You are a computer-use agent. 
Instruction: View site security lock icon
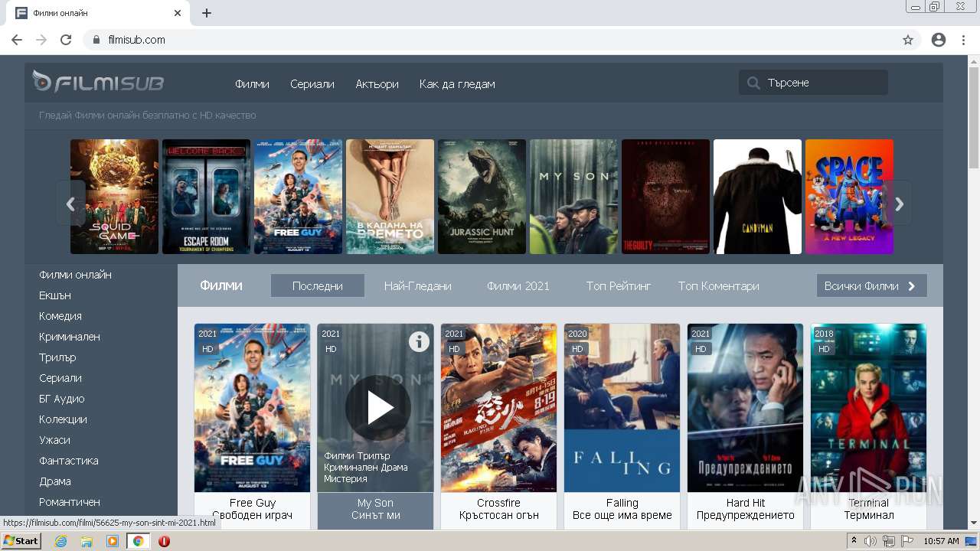tap(96, 40)
